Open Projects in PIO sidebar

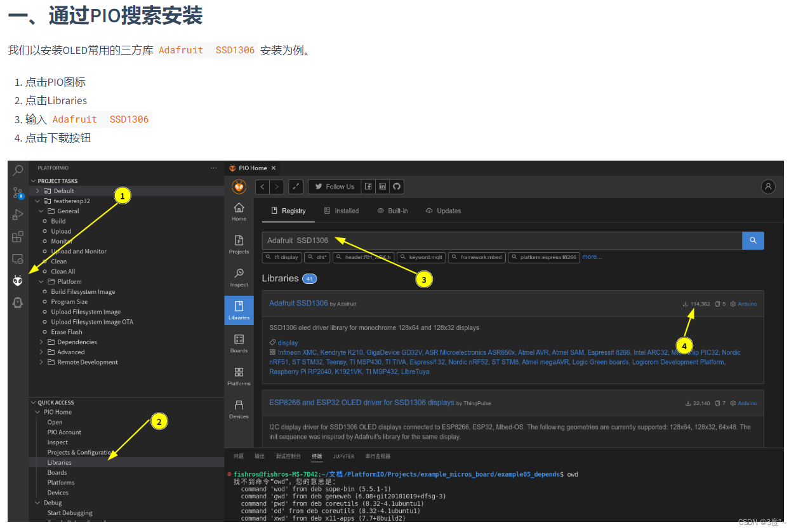pos(239,245)
